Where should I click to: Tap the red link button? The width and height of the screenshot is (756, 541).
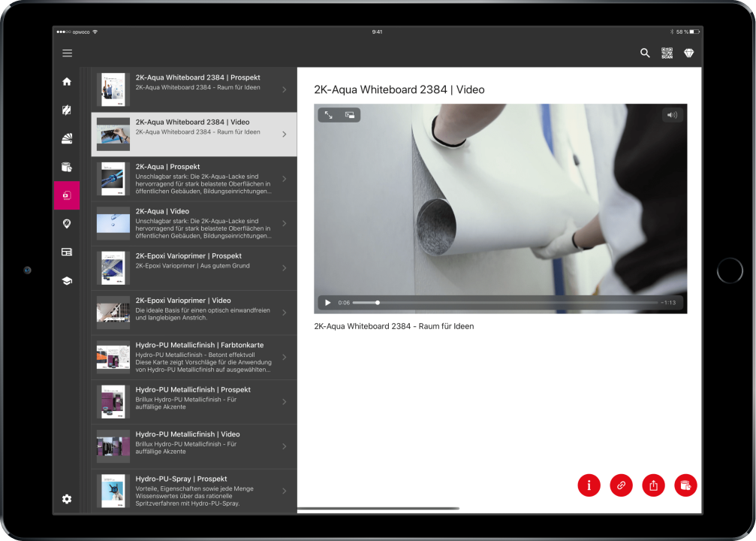pos(621,485)
